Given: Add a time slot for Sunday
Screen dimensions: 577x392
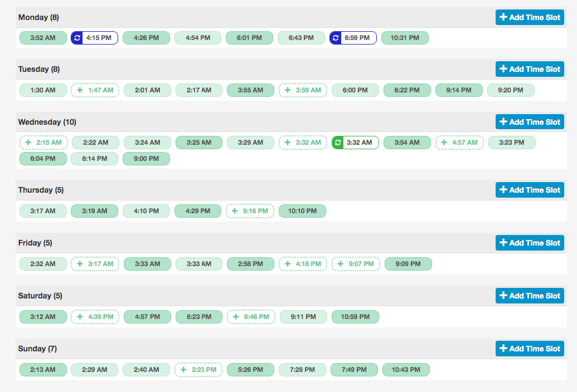Looking at the screenshot, I should click(x=529, y=349).
